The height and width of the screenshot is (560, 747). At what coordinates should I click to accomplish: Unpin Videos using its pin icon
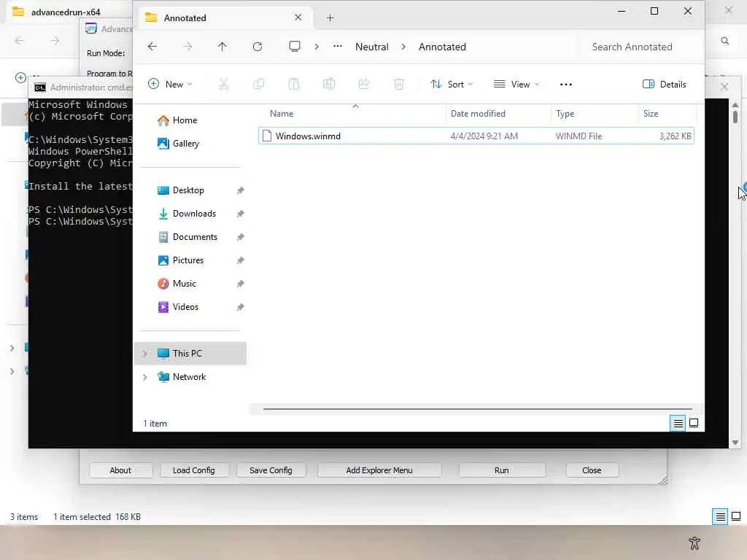tap(240, 307)
